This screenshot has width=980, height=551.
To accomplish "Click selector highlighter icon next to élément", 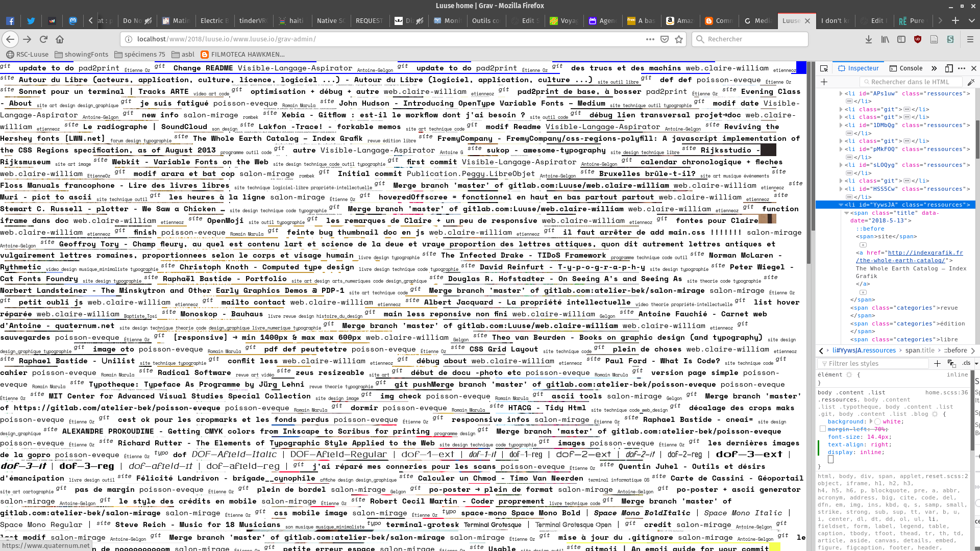I will [849, 374].
